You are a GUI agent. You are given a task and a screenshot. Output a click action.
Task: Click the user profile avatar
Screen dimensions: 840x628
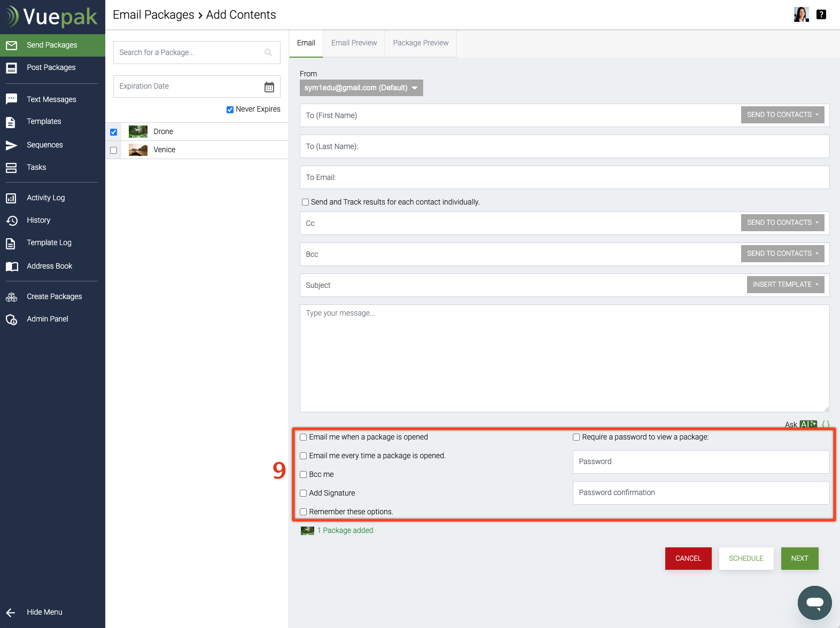801,14
